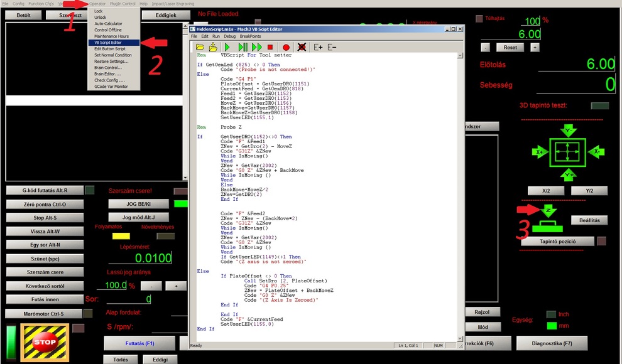Toggle the Túlhajtás checkbox indicator

(x=479, y=19)
